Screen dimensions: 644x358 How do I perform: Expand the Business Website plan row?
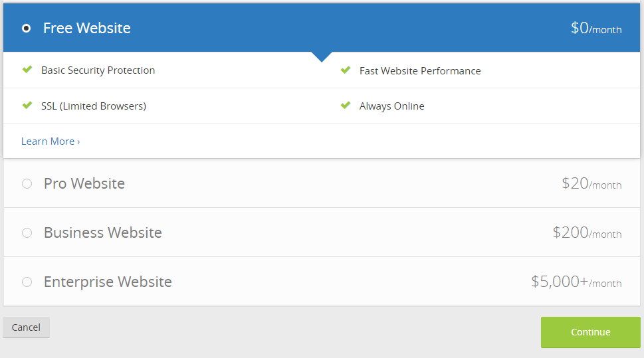click(x=322, y=232)
